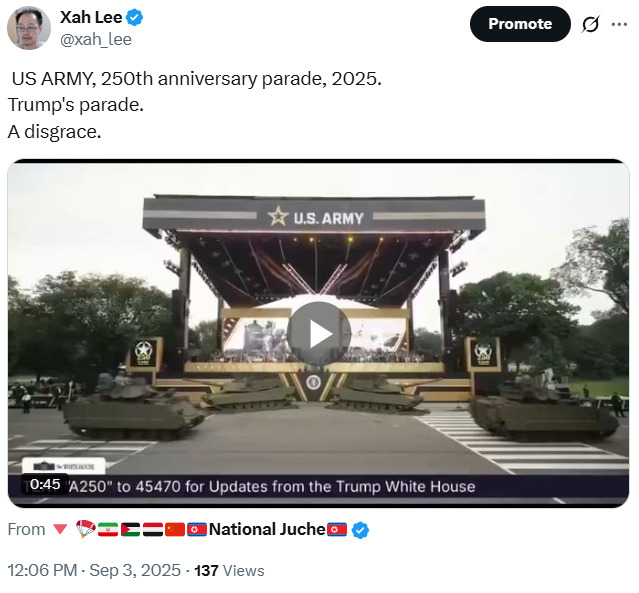Open the @xah_lee handle link
This screenshot has height=593, width=639.
tap(96, 40)
